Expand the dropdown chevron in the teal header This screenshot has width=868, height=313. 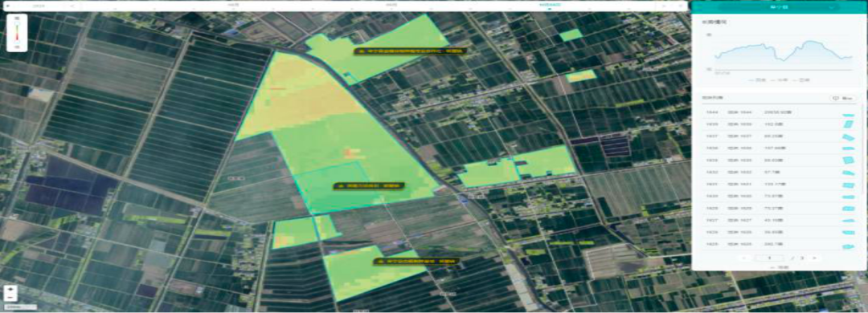(832, 7)
